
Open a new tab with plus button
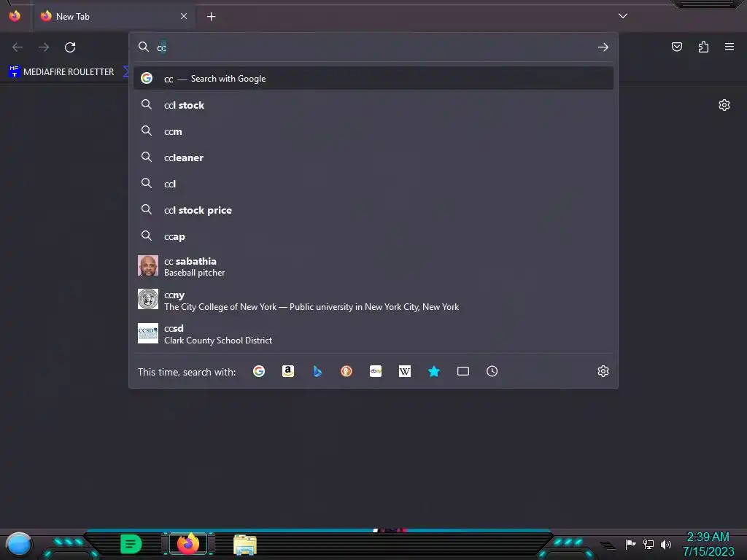[x=211, y=17]
